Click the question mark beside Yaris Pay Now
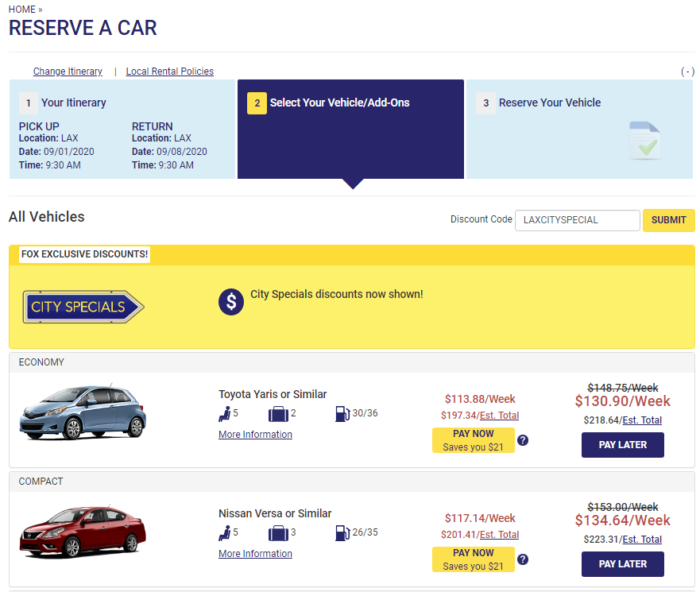 (523, 439)
